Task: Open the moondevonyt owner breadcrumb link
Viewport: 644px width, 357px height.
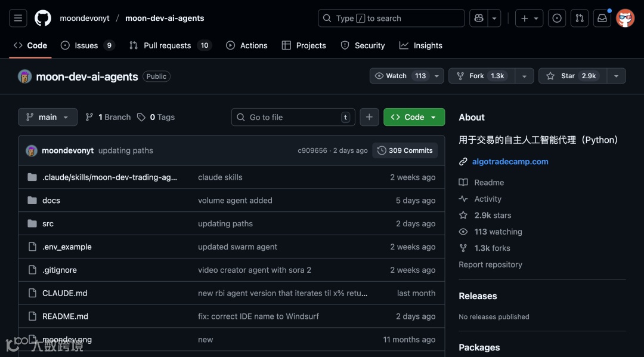Action: (85, 18)
